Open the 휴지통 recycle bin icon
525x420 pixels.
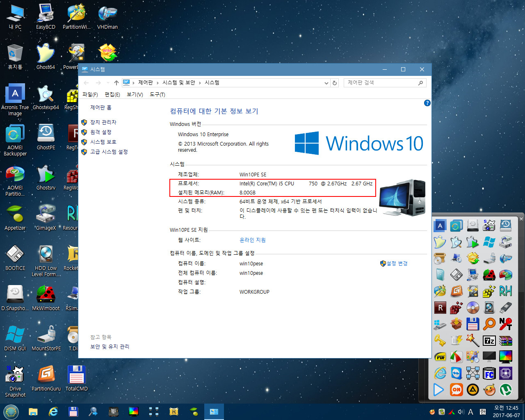pyautogui.click(x=15, y=57)
